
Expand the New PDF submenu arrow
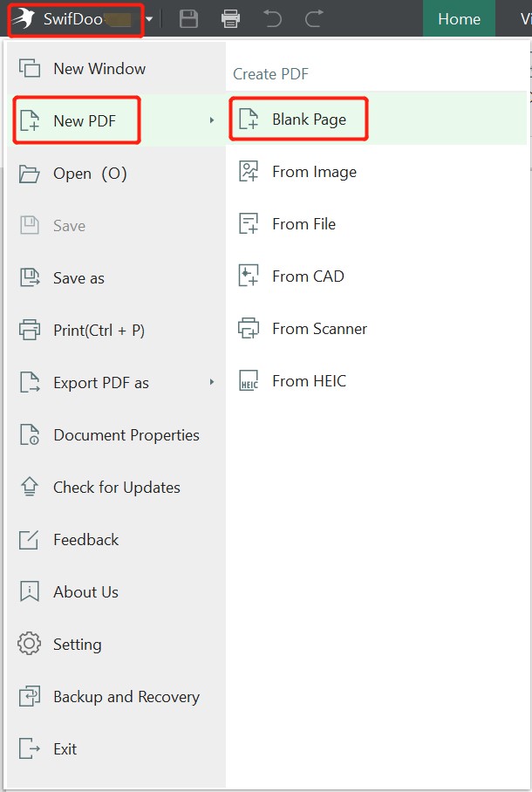pos(214,120)
